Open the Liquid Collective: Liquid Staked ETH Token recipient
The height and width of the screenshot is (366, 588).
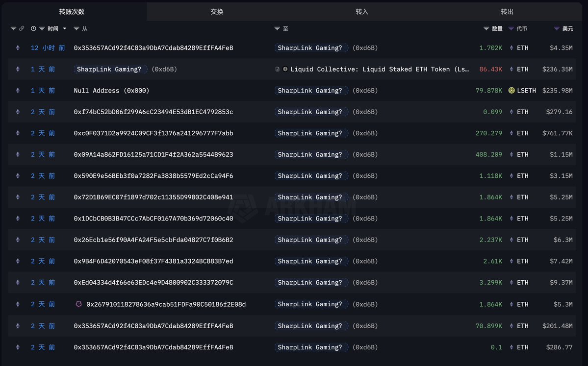pos(380,69)
